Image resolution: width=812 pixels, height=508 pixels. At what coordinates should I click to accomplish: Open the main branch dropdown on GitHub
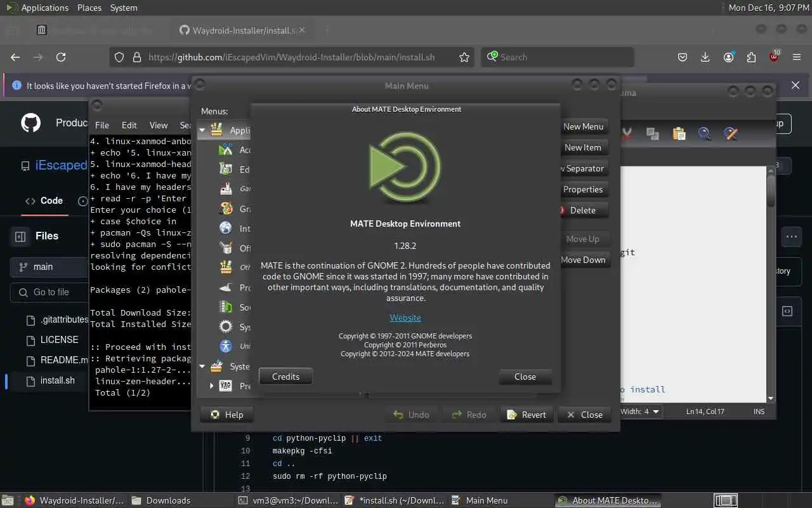point(49,267)
